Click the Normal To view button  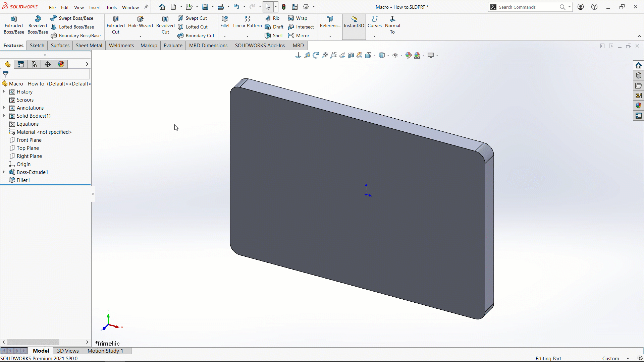tap(392, 25)
